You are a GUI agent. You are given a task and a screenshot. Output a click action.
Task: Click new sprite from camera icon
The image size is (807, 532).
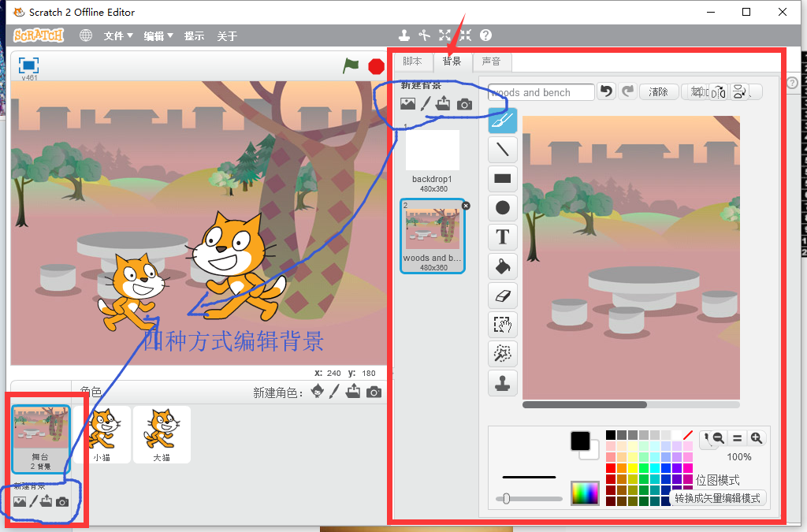(374, 392)
